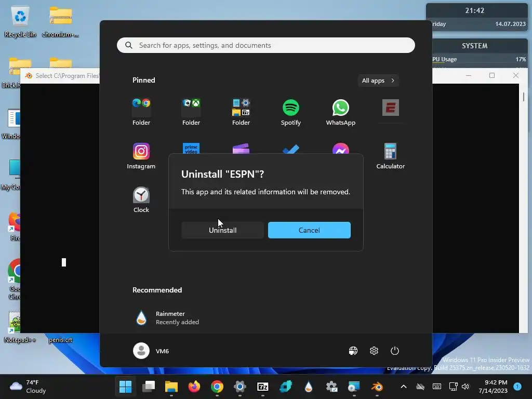Click the SYSTEM header on the Rainmeter widget

pos(474,46)
